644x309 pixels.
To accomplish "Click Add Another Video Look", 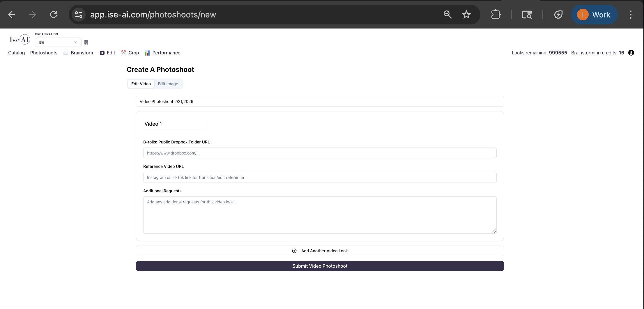I will 324,251.
